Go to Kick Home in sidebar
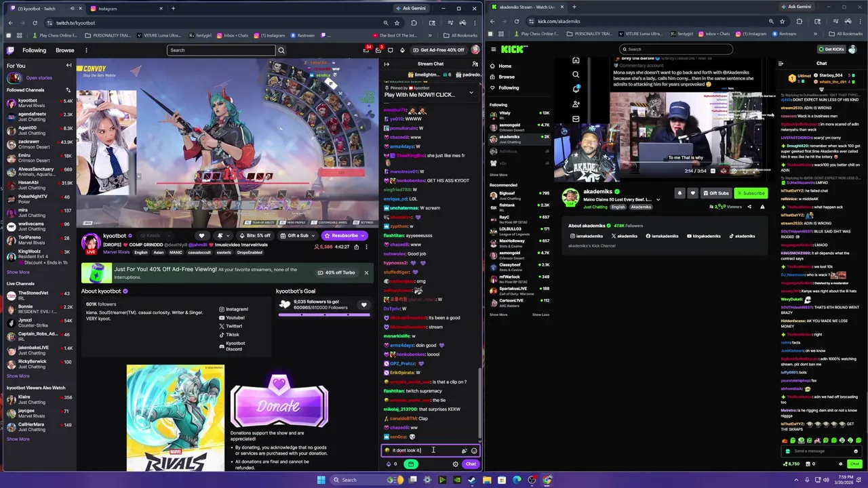868x488 pixels. pyautogui.click(x=505, y=66)
